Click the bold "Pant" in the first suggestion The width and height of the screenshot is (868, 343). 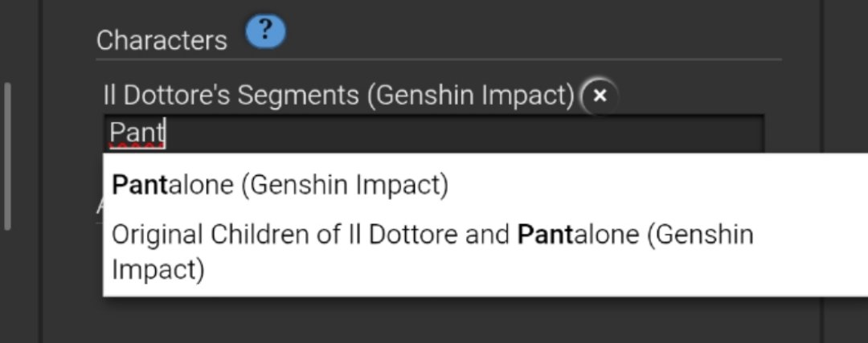pos(140,184)
